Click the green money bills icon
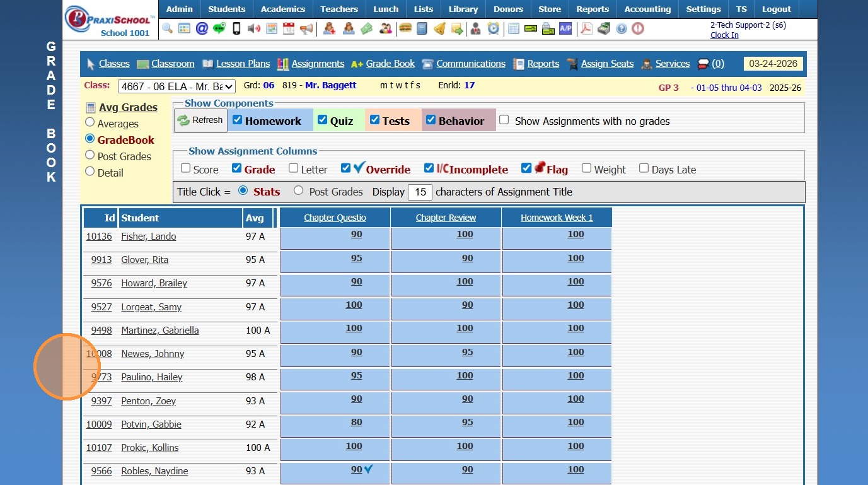The height and width of the screenshot is (485, 868). (366, 28)
